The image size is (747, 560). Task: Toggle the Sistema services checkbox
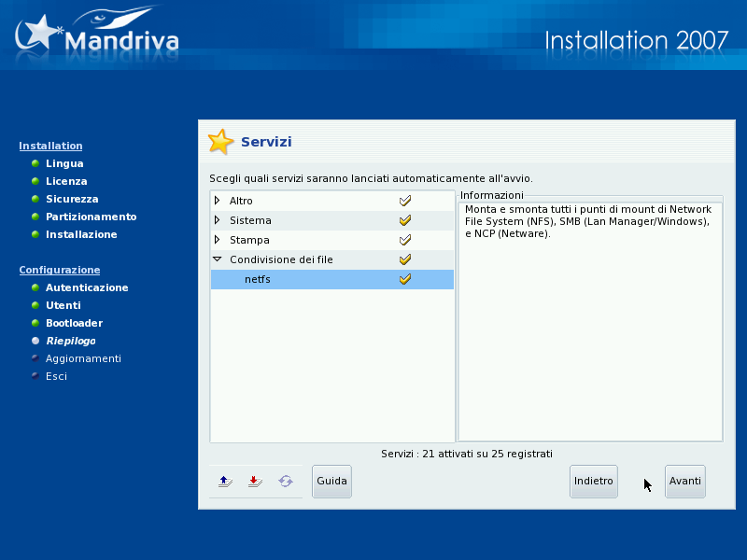405,220
